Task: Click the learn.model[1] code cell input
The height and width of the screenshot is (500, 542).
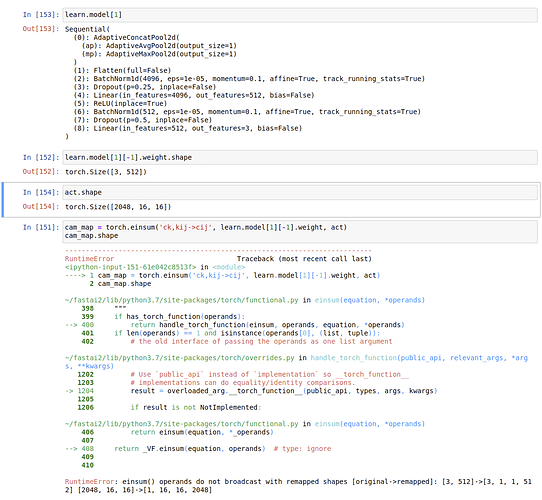Action: click(300, 15)
